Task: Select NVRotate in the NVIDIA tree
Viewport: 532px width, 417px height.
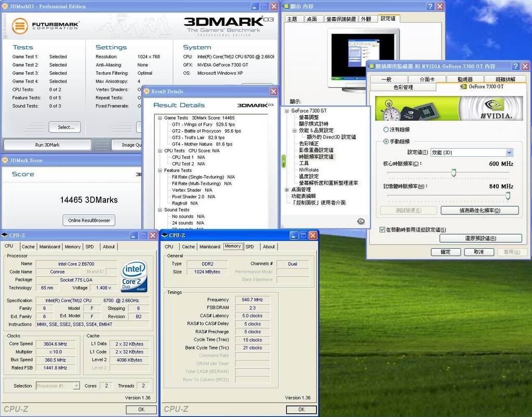Action: click(x=309, y=170)
